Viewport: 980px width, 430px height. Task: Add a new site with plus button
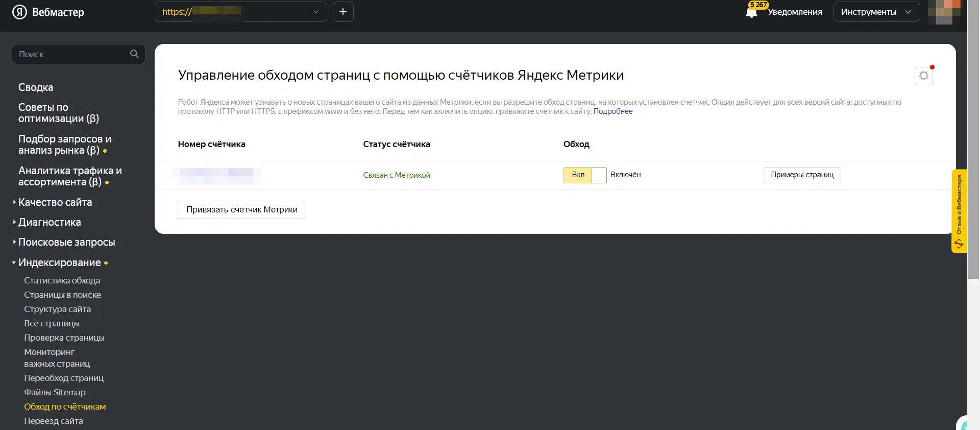tap(343, 12)
